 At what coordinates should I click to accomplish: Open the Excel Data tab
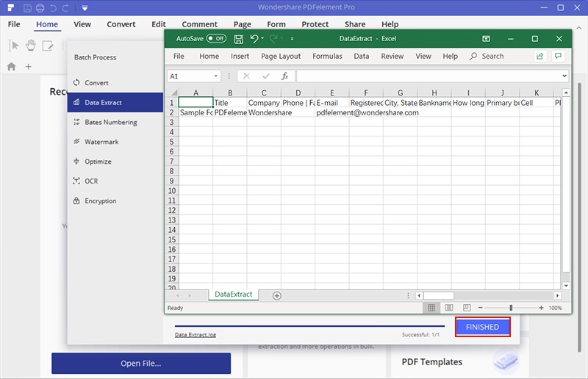[362, 57]
